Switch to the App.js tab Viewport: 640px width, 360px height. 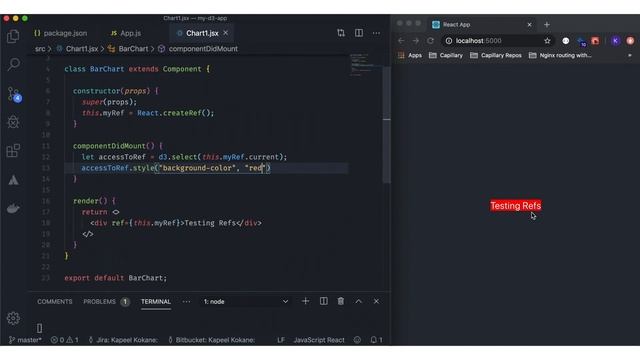[126, 33]
